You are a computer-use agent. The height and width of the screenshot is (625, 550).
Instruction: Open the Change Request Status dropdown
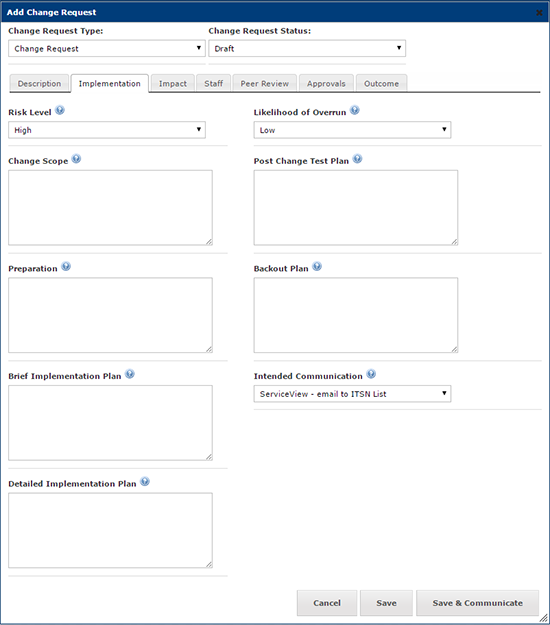coord(307,48)
